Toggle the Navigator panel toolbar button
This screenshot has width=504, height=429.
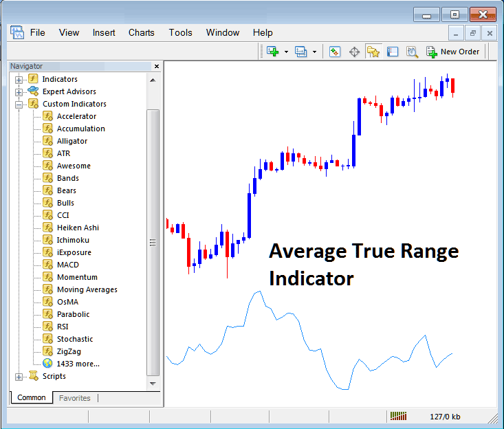pos(373,52)
